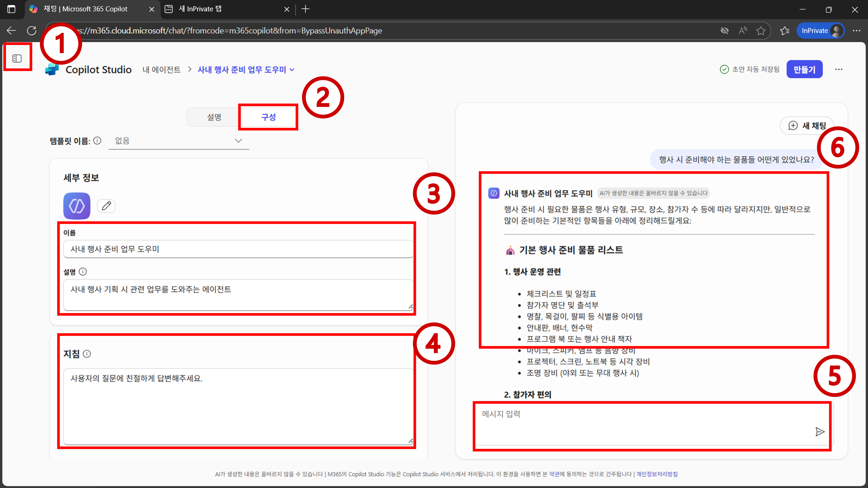Select the 구성 tab
This screenshot has height=488, width=868.
tap(268, 117)
